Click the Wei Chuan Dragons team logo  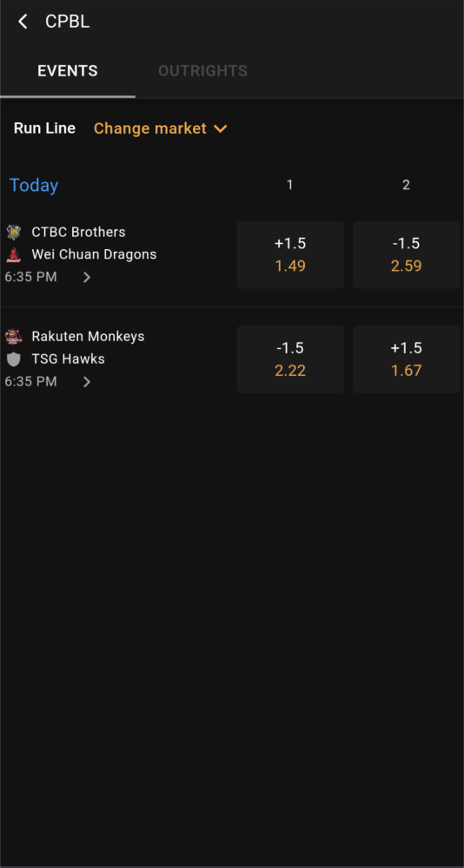(x=13, y=254)
